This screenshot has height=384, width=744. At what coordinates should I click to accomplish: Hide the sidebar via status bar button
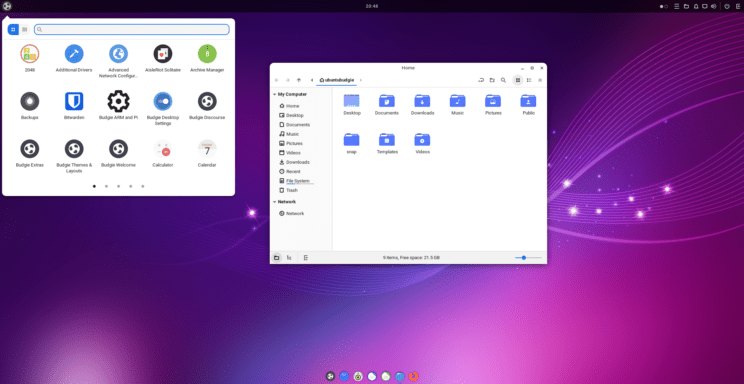pyautogui.click(x=306, y=258)
